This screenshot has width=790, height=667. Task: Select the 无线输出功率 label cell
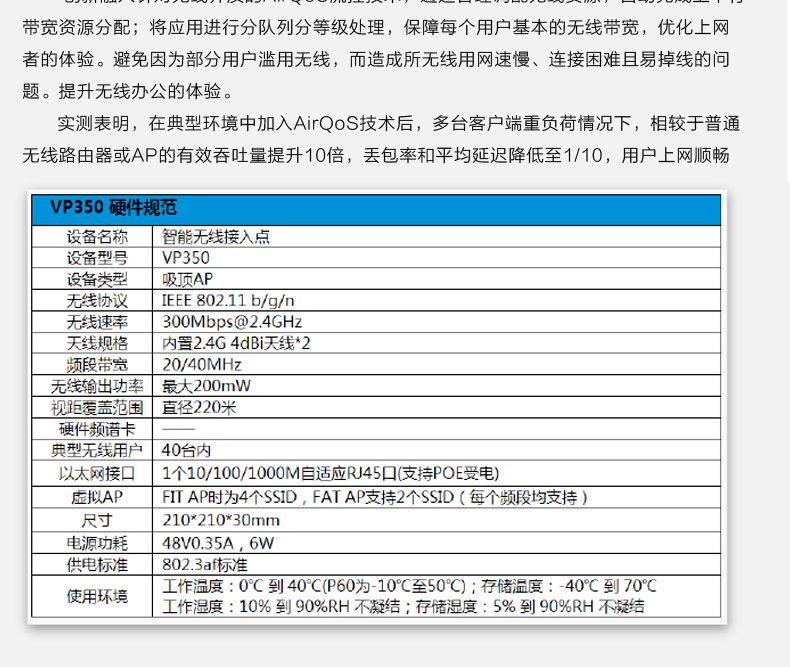tap(92, 386)
